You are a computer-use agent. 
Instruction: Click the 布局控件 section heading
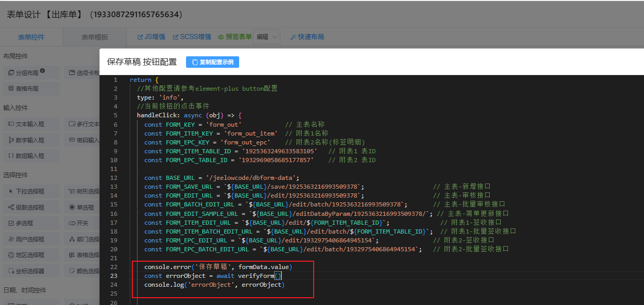click(x=16, y=56)
